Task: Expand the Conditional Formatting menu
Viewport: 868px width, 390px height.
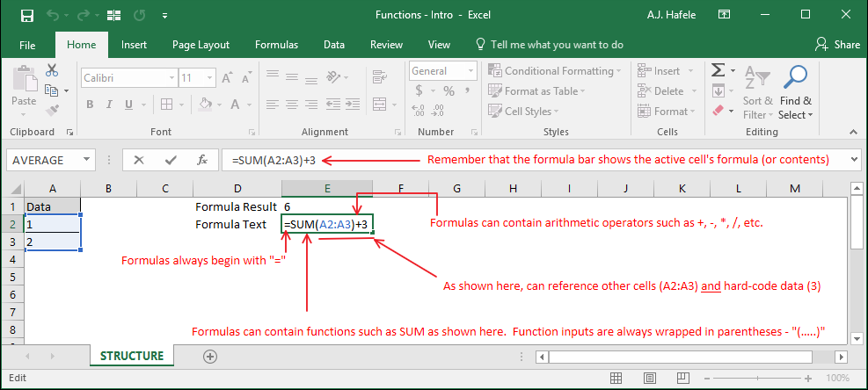Action: click(x=555, y=71)
